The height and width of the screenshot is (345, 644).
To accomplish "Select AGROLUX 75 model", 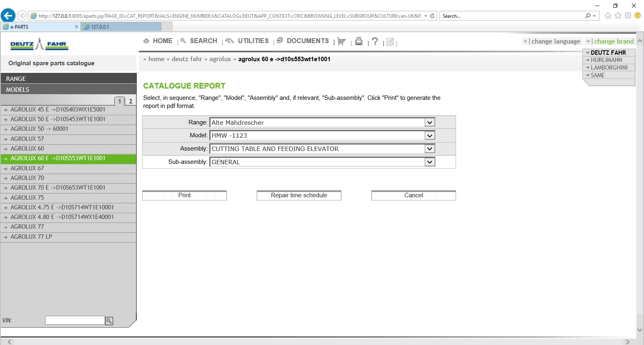I will coord(68,198).
